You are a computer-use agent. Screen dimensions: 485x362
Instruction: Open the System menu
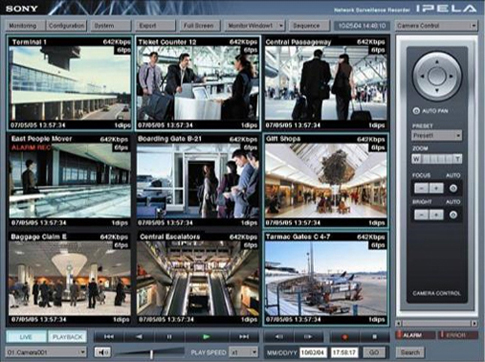[x=111, y=25]
